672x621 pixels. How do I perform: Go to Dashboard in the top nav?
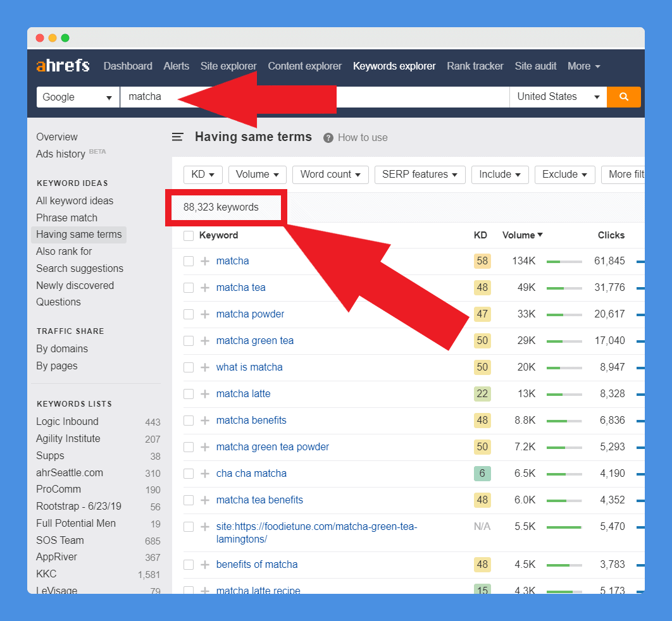128,66
